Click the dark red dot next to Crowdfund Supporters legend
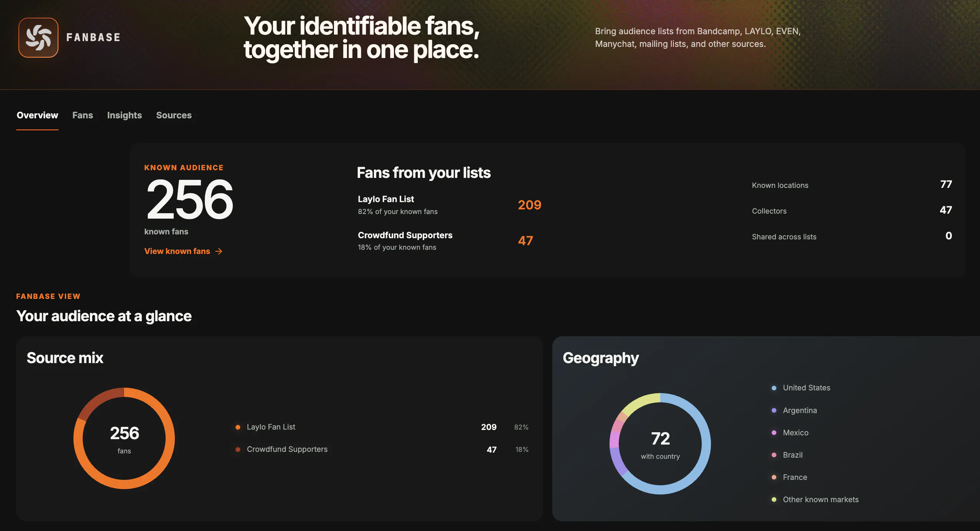980x531 pixels. pyautogui.click(x=238, y=450)
